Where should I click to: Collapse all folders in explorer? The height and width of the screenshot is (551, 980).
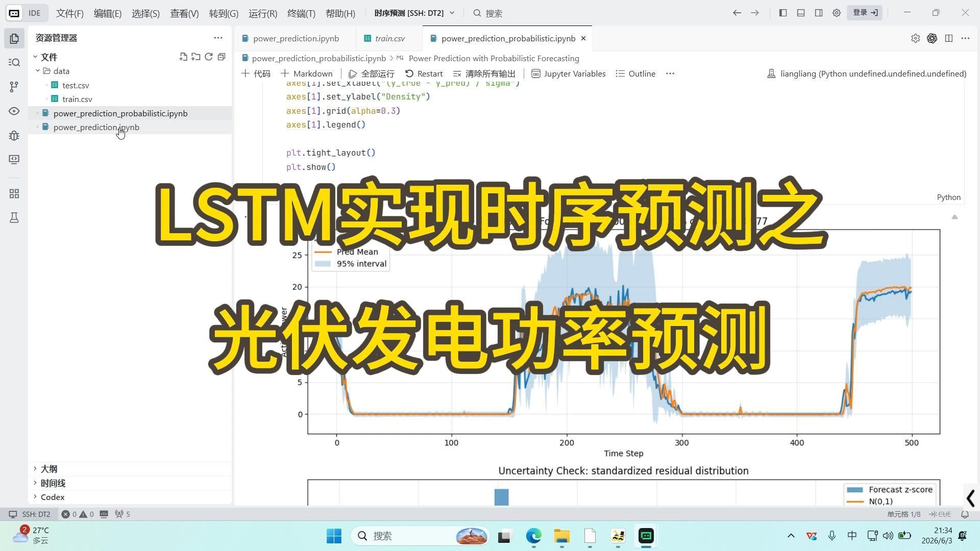point(222,57)
